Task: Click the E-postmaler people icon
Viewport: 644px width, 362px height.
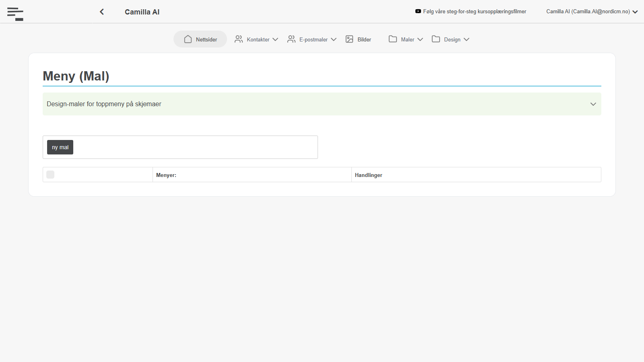Action: pyautogui.click(x=291, y=39)
